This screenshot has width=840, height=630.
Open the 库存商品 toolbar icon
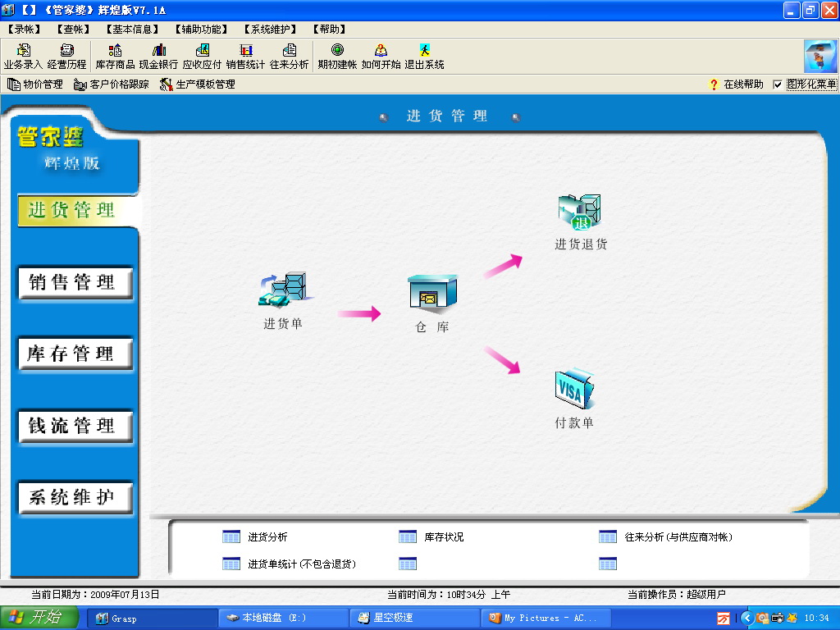click(x=115, y=57)
